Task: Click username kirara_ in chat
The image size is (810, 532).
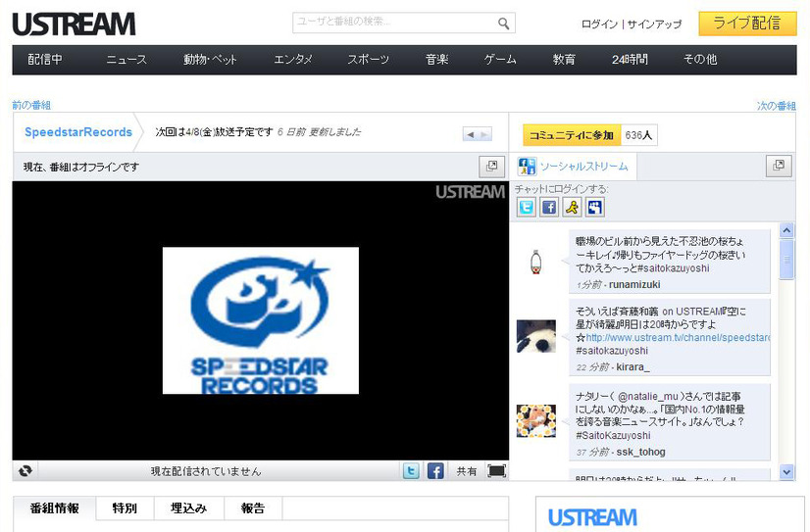Action: click(633, 366)
